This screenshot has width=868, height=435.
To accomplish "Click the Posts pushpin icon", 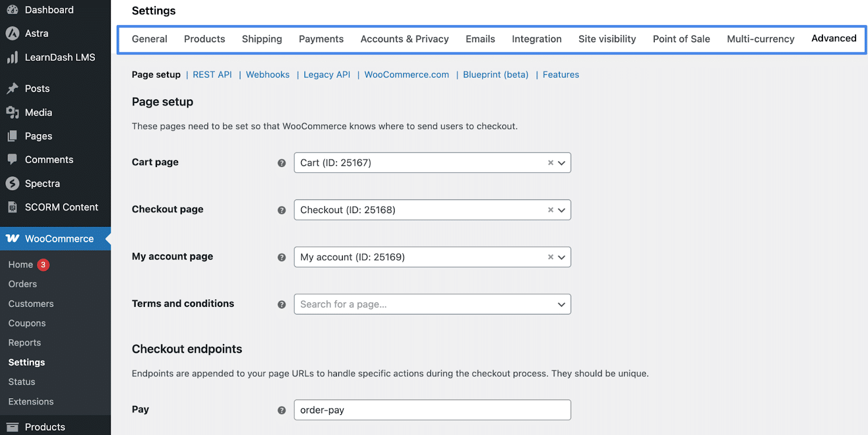I will [12, 88].
